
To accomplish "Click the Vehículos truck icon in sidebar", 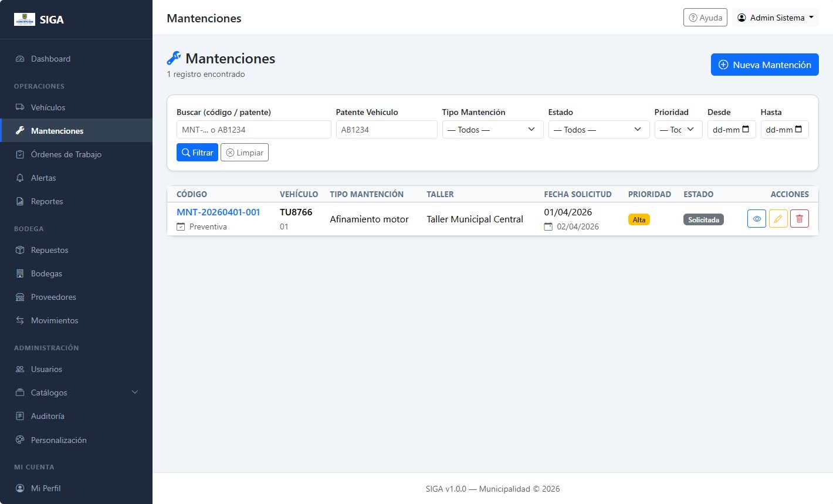I will pyautogui.click(x=20, y=107).
